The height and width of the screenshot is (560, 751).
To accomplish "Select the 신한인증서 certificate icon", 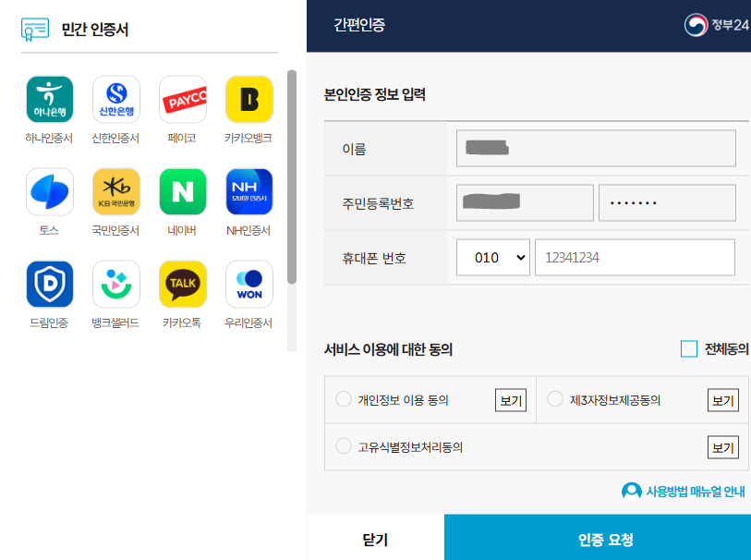I will [115, 98].
